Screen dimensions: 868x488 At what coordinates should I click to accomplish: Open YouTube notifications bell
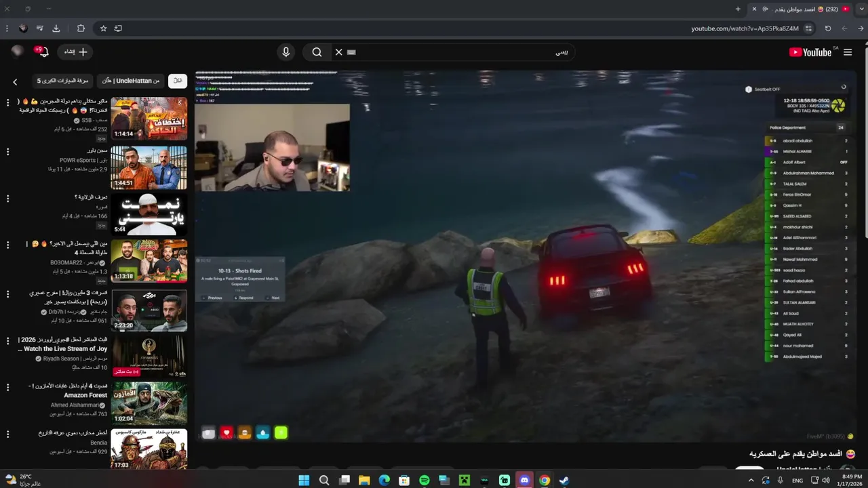tap(43, 52)
